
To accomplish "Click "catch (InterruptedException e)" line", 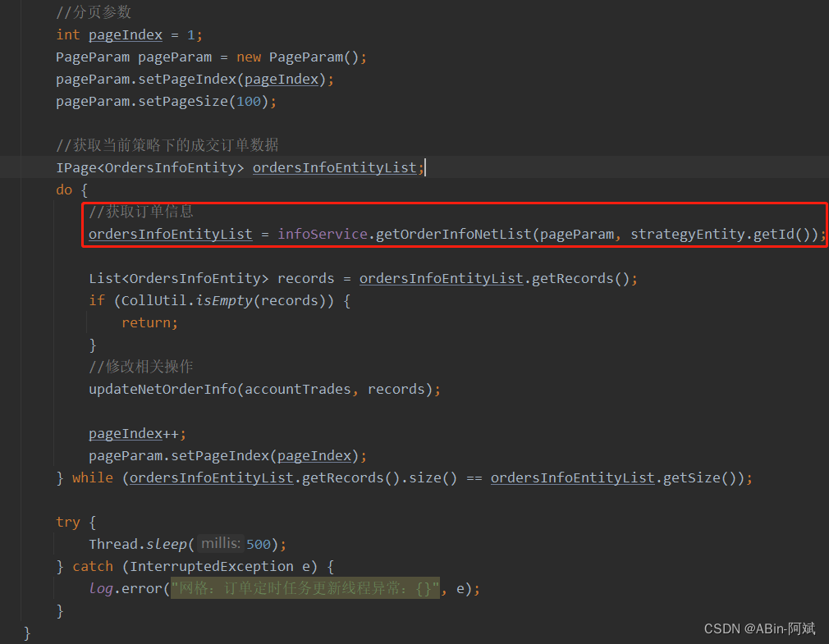I will (195, 566).
